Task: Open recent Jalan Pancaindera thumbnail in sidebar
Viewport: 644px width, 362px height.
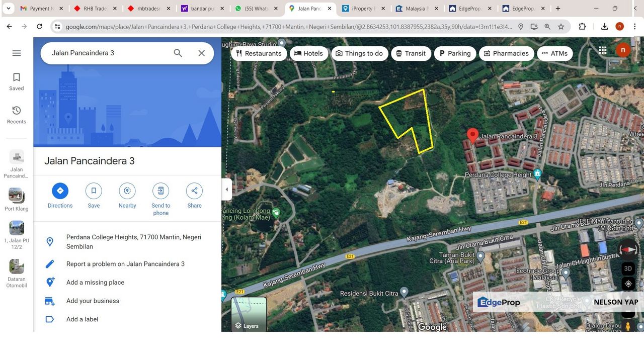Action: pyautogui.click(x=17, y=164)
